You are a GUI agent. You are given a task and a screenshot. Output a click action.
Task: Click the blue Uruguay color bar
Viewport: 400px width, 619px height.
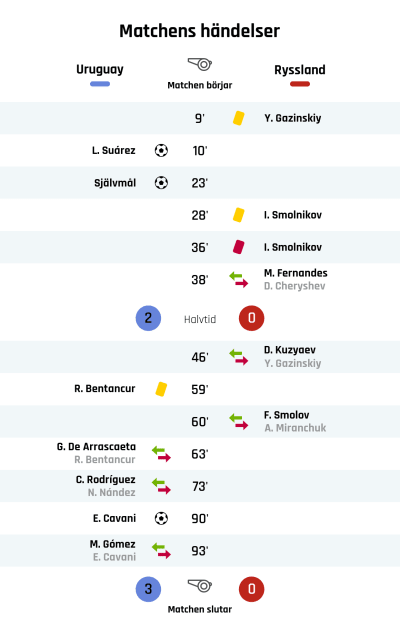(100, 84)
